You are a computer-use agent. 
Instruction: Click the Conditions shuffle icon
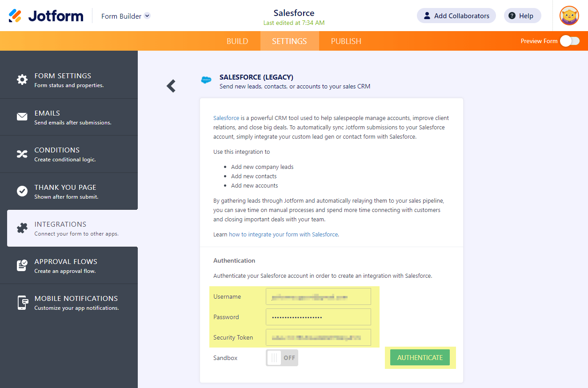22,154
